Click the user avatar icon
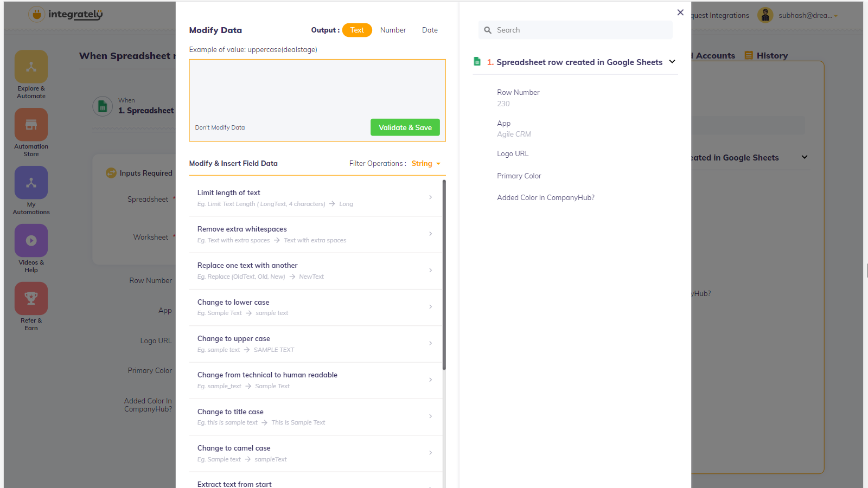Screen dimensions: 868x488 click(765, 15)
